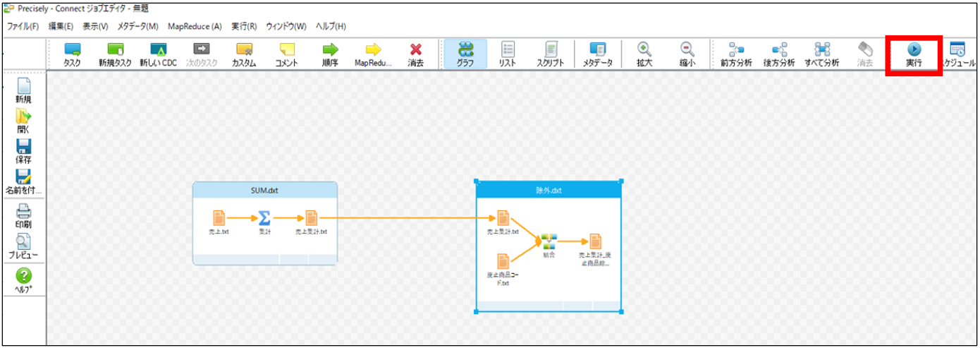Image resolution: width=980 pixels, height=348 pixels.
Task: Select the SUM.dxt task header
Action: point(265,190)
